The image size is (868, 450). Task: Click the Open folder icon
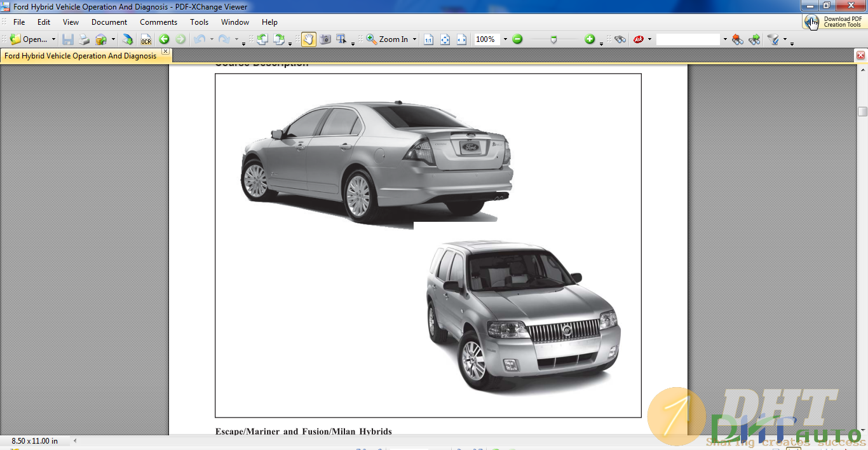point(16,39)
